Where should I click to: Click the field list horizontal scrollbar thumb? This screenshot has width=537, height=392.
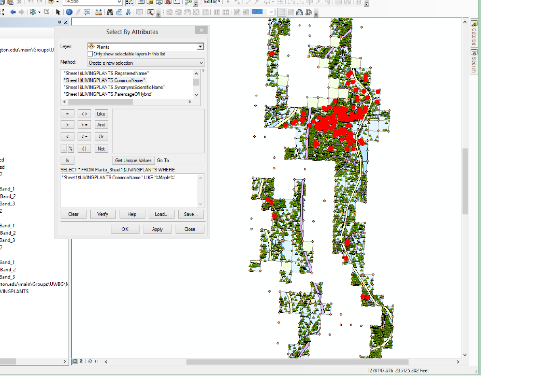click(100, 101)
